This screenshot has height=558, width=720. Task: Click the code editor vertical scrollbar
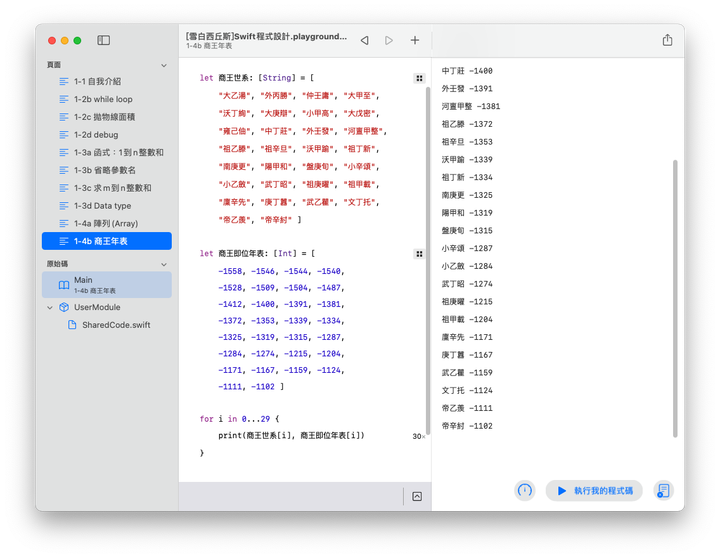[x=428, y=260]
